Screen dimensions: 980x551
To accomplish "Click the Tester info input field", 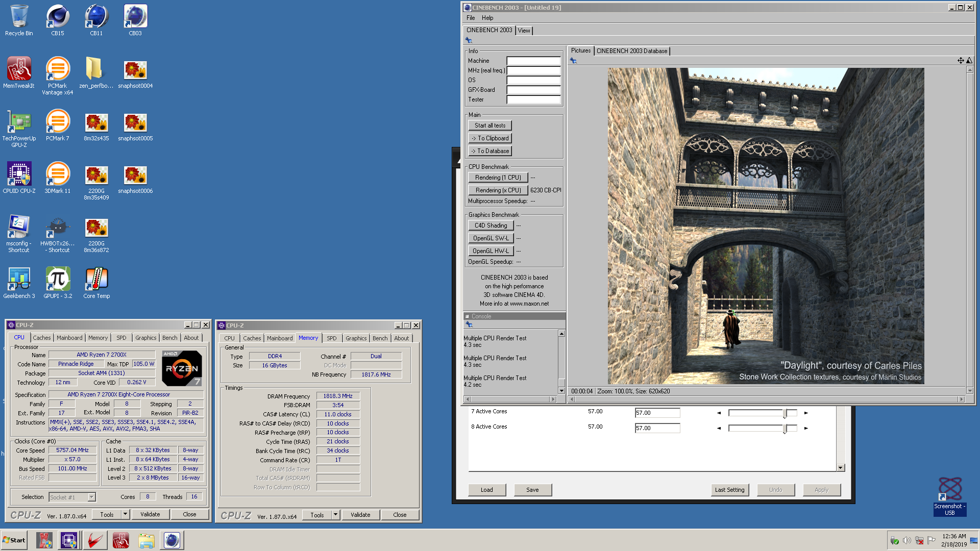I will [x=533, y=99].
